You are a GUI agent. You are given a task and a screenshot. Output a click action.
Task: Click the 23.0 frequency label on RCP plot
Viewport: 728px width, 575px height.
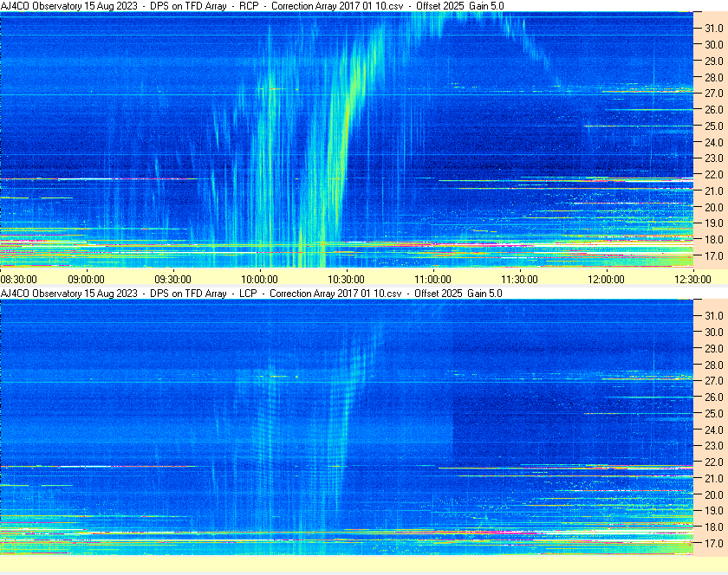pos(714,158)
